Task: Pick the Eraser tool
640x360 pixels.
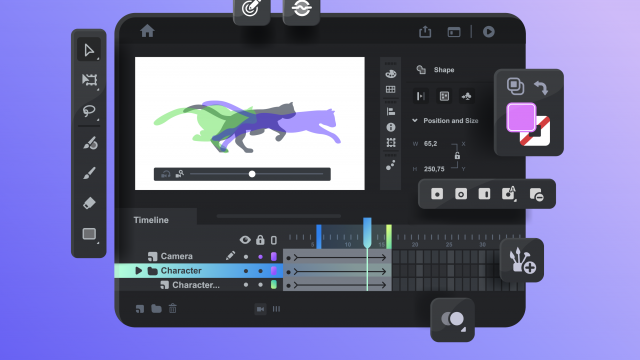Action: click(x=89, y=203)
